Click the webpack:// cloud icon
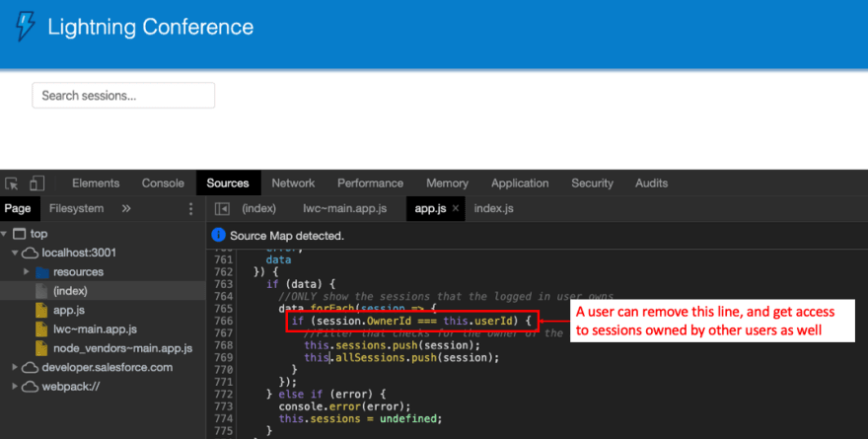868x439 pixels. click(x=30, y=387)
